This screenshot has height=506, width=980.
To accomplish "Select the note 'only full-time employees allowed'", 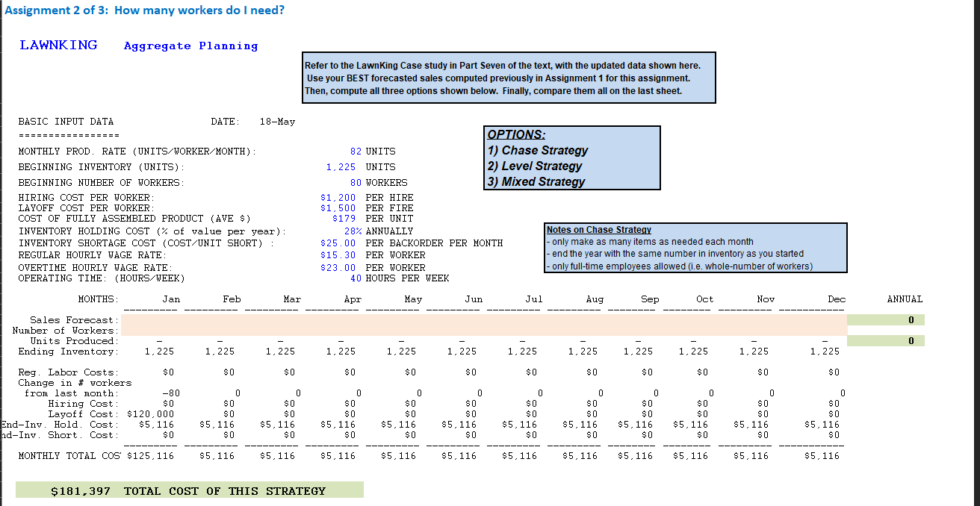I will (680, 266).
